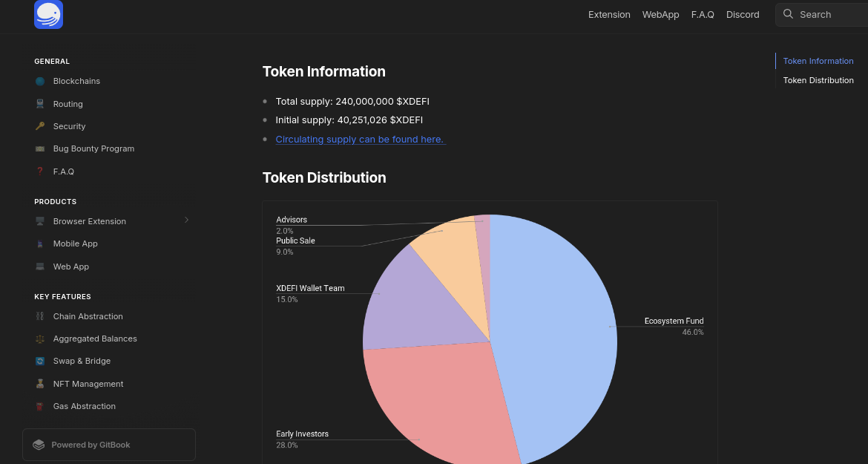
Task: Open the Browser Extension page
Action: [x=90, y=221]
